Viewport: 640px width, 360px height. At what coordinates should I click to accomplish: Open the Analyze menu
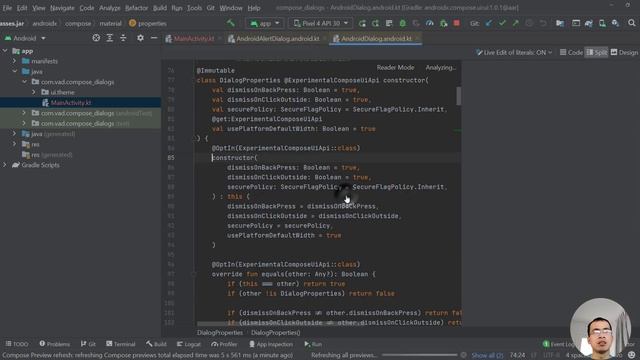(110, 8)
